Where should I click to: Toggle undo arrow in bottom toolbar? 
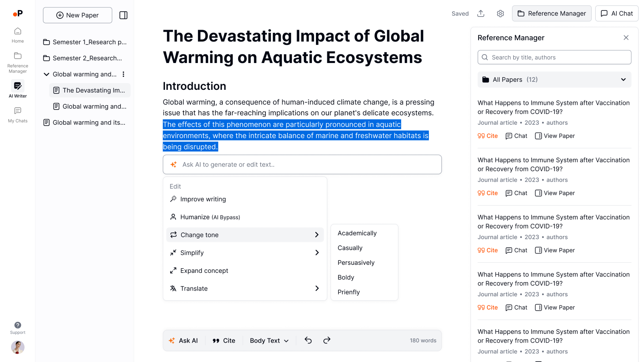(308, 340)
